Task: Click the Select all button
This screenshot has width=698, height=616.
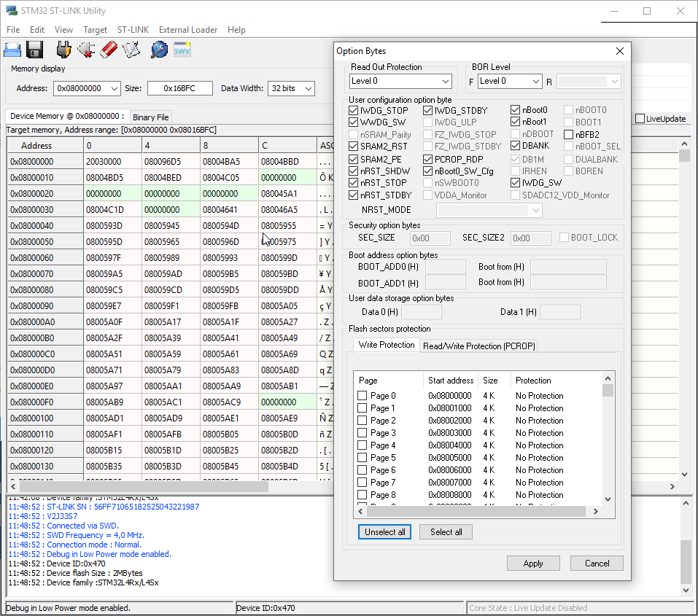Action: [446, 532]
